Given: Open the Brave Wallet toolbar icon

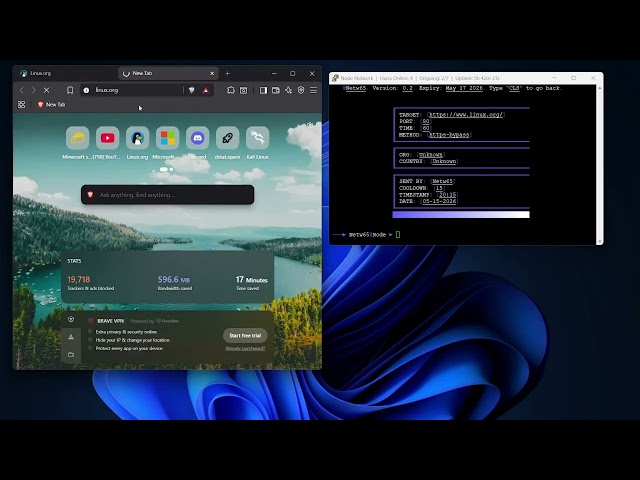Looking at the screenshot, I should pyautogui.click(x=276, y=90).
